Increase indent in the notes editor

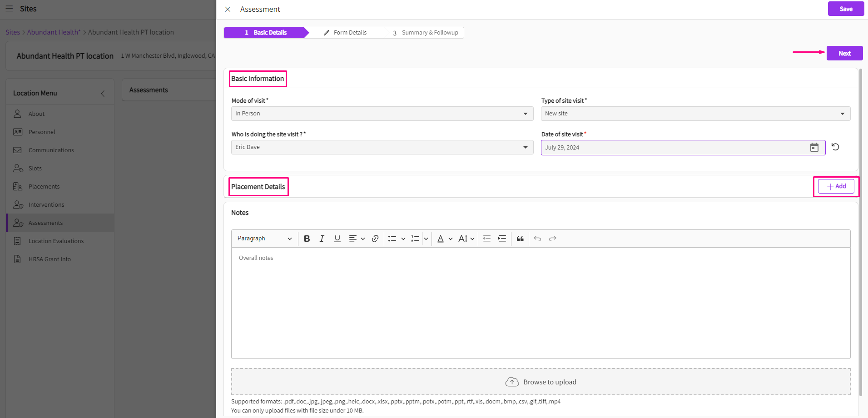(x=502, y=239)
